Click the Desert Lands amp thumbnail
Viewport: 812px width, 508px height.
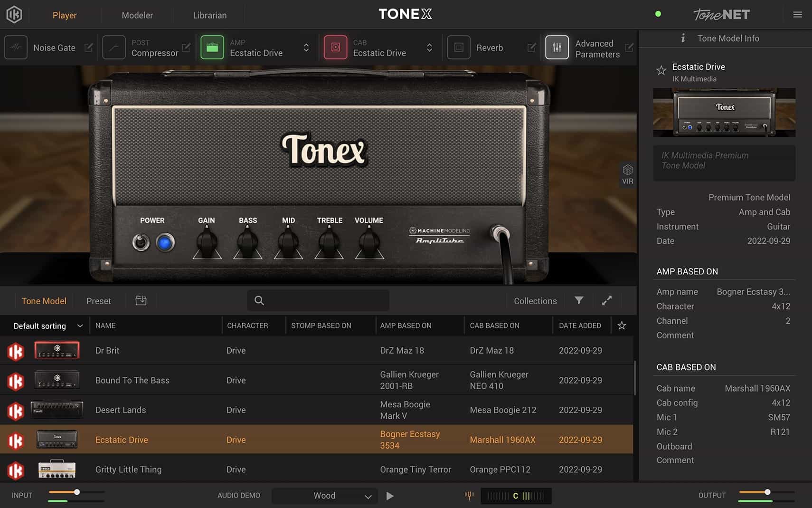(x=57, y=410)
